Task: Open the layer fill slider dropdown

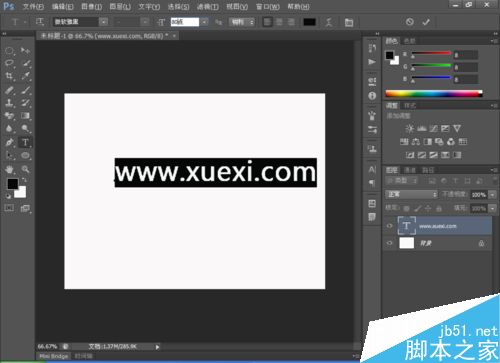Action: pyautogui.click(x=492, y=209)
